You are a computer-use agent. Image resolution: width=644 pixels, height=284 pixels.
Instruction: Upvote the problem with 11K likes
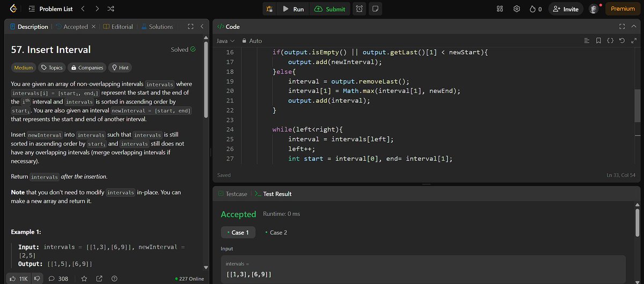tap(19, 279)
